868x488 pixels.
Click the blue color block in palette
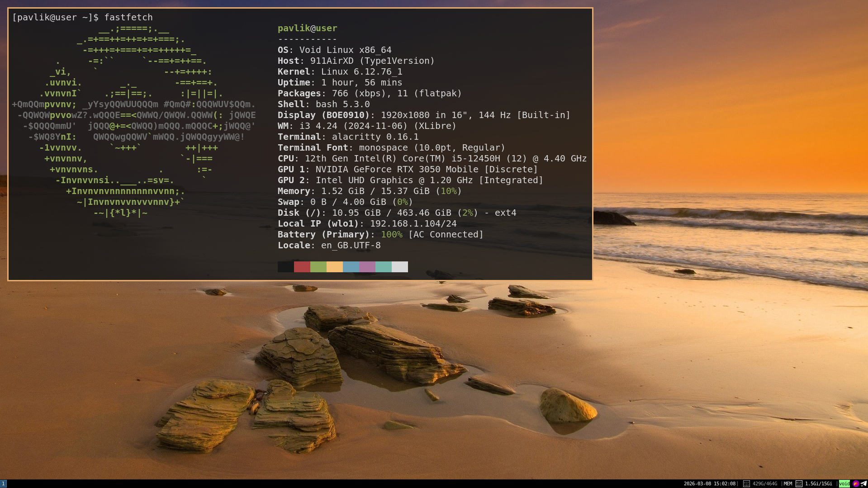click(x=351, y=267)
